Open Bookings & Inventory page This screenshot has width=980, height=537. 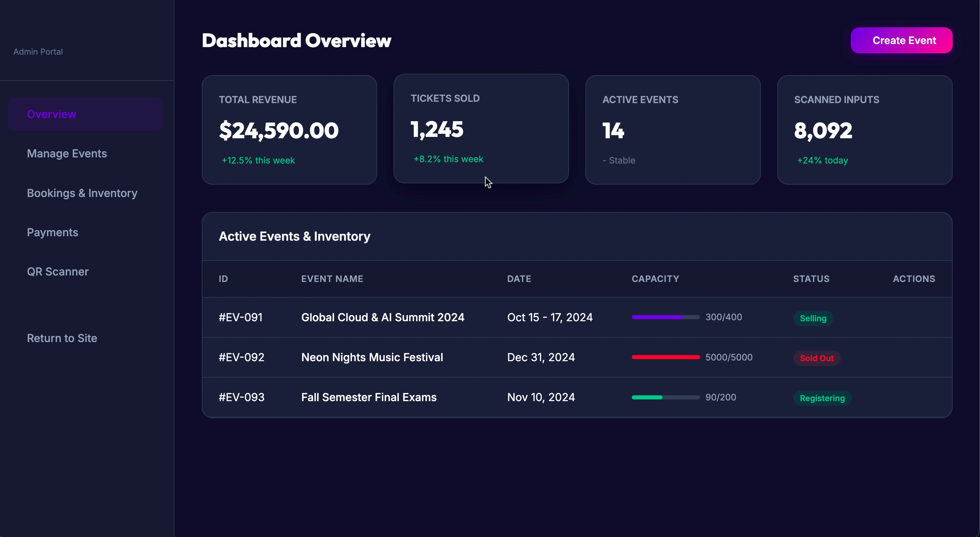tap(82, 193)
